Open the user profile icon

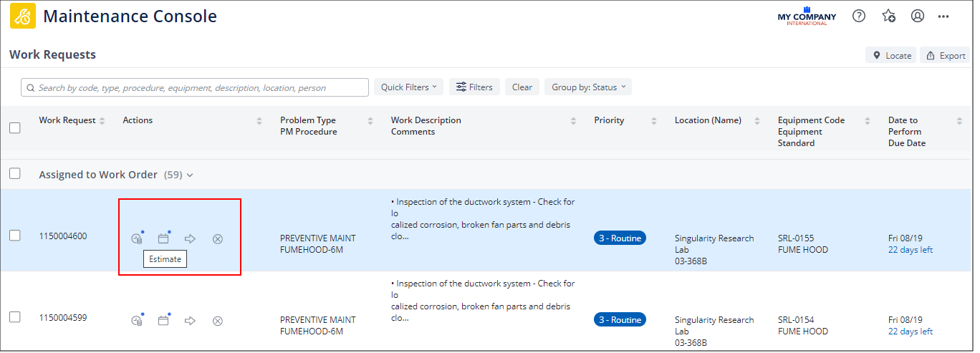918,16
